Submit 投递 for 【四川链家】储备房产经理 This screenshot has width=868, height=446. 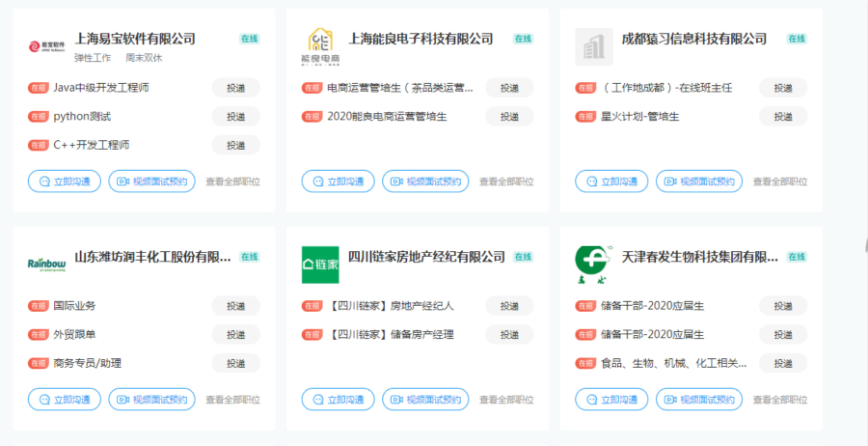[509, 335]
